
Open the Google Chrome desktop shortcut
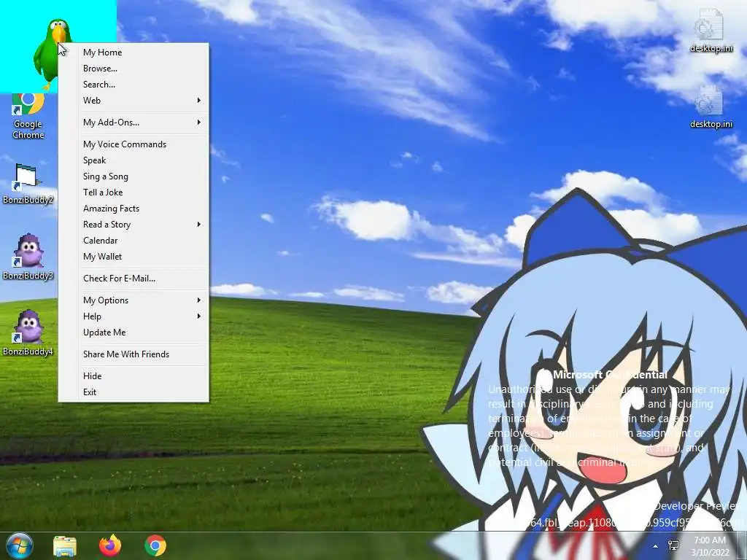pos(28,116)
